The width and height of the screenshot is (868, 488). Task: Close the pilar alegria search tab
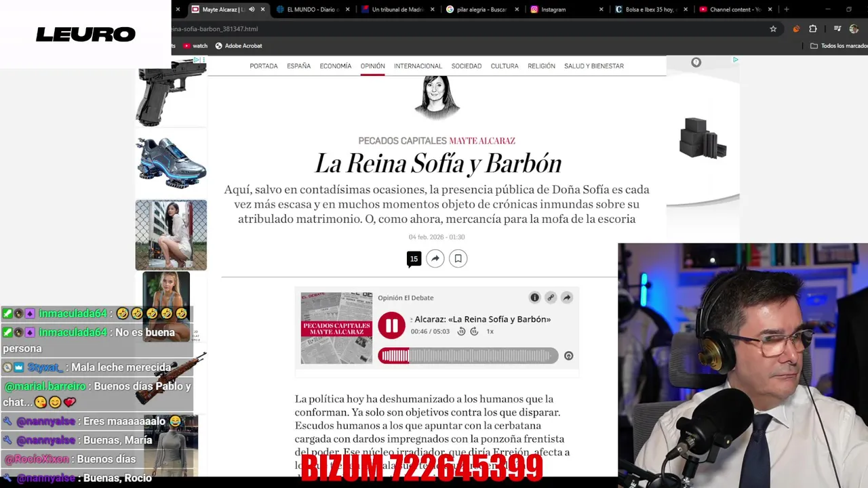point(517,9)
